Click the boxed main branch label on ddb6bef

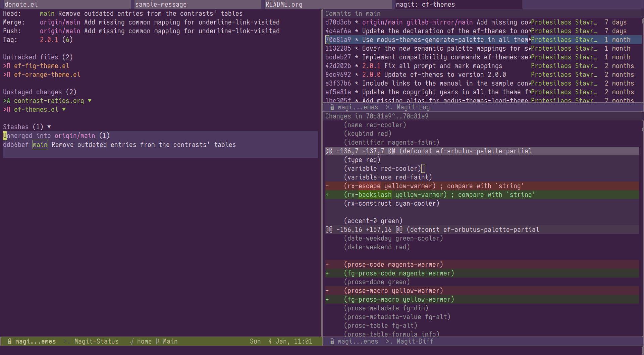pyautogui.click(x=40, y=145)
